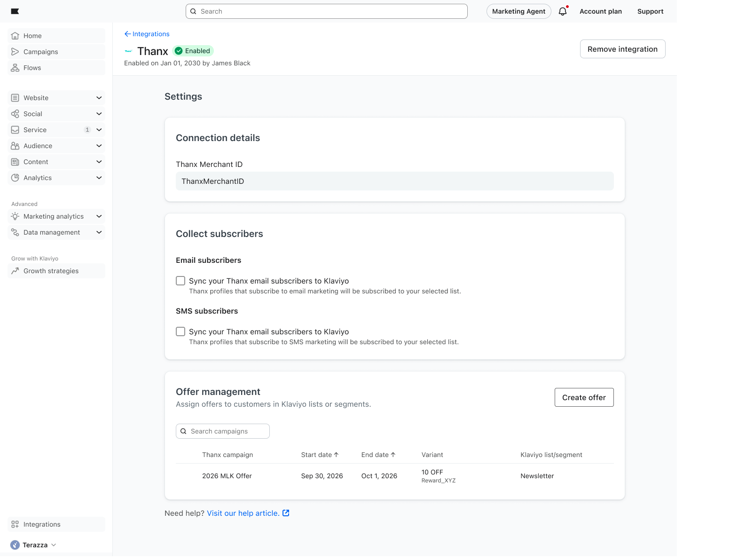Image resolution: width=738 pixels, height=560 pixels.
Task: Open the Terazza account dropdown
Action: (x=34, y=545)
